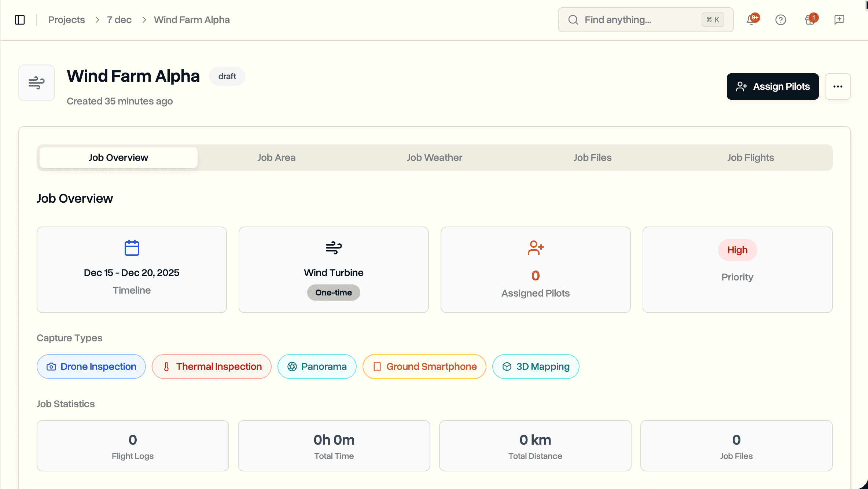Click the feedback comment icon
The width and height of the screenshot is (868, 489).
point(839,19)
